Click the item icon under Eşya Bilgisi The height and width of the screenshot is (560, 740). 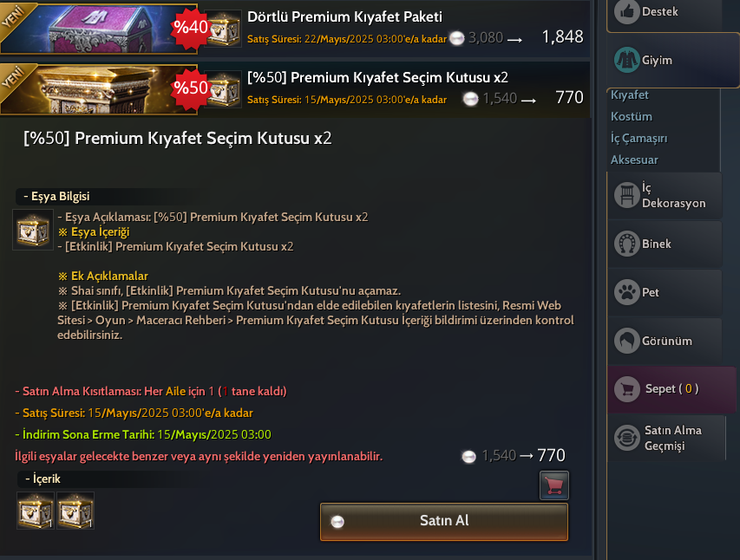tap(33, 230)
